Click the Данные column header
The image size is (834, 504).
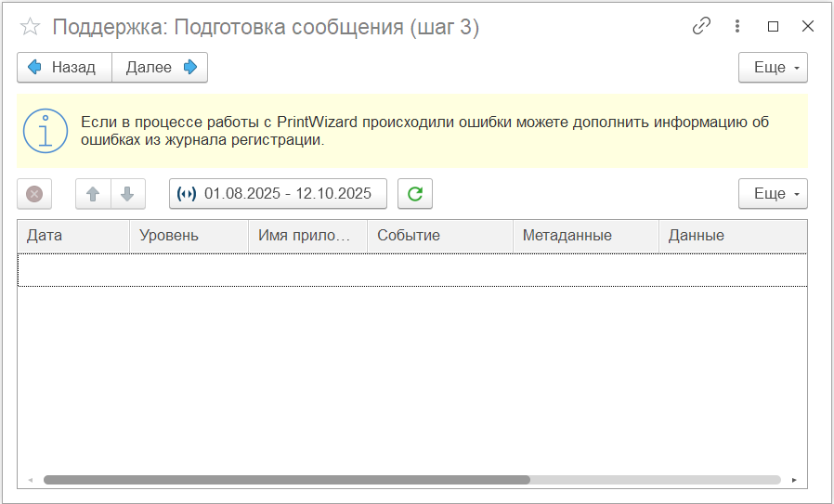coord(732,236)
